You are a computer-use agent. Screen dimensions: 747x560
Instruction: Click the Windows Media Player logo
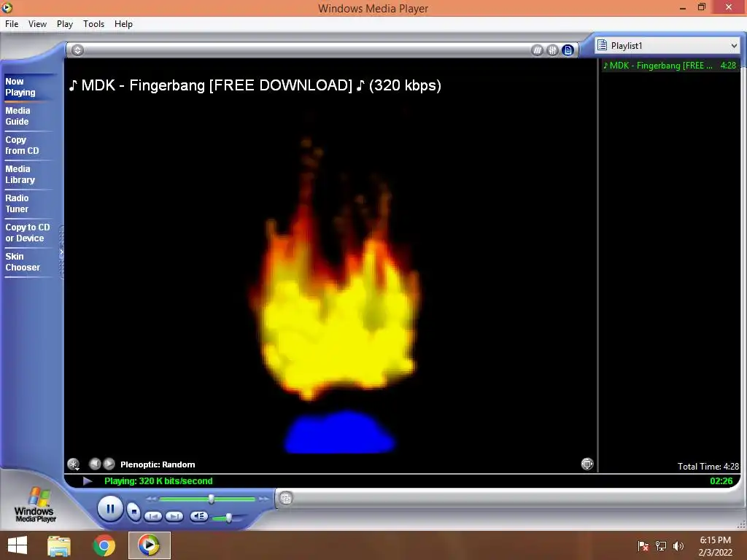click(35, 505)
